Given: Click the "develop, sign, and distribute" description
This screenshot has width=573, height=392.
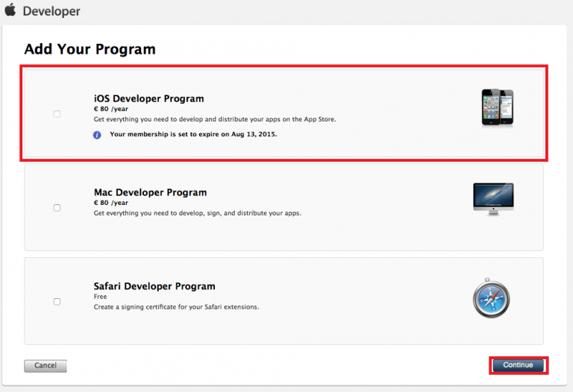Looking at the screenshot, I should [198, 214].
